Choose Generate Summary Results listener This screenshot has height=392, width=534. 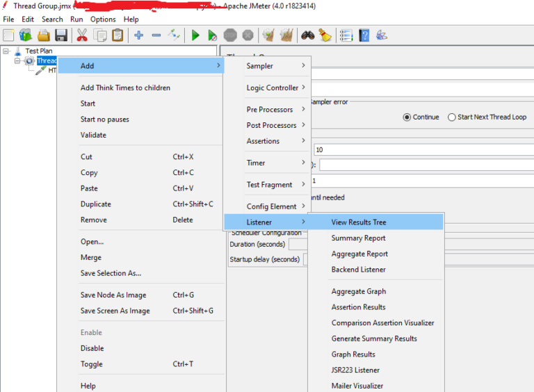click(x=376, y=338)
